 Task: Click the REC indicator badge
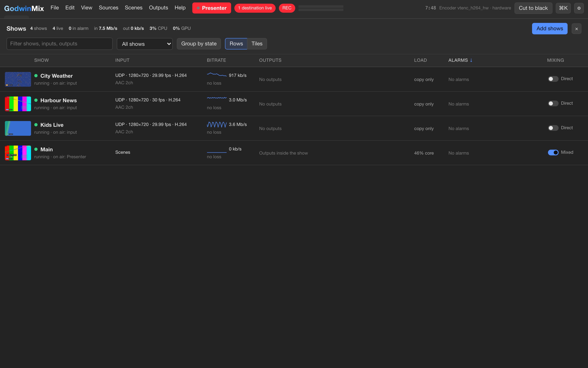[x=287, y=8]
